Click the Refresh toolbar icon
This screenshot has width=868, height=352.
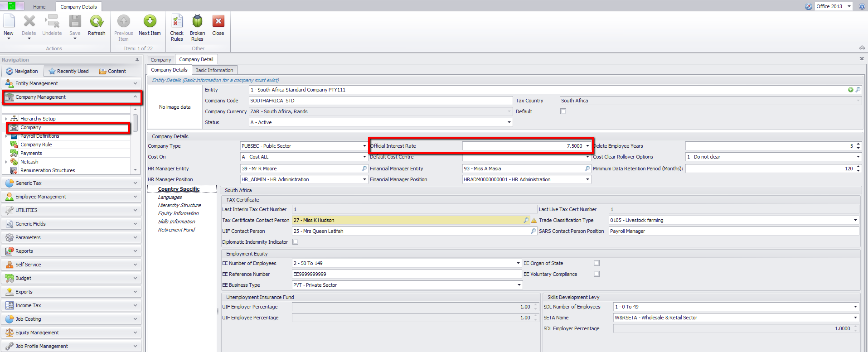pos(97,21)
